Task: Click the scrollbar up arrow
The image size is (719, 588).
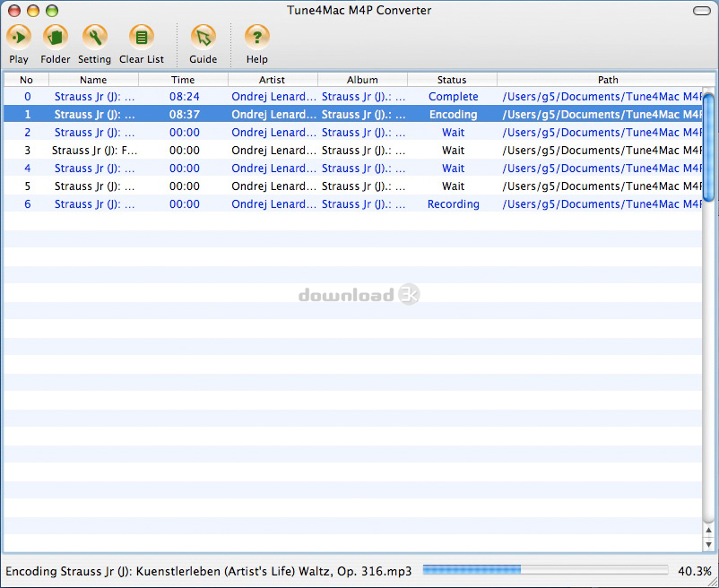Action: (x=709, y=530)
